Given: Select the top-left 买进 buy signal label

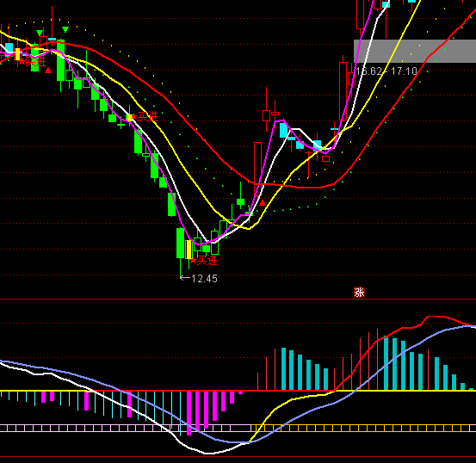Looking at the screenshot, I should (x=33, y=62).
